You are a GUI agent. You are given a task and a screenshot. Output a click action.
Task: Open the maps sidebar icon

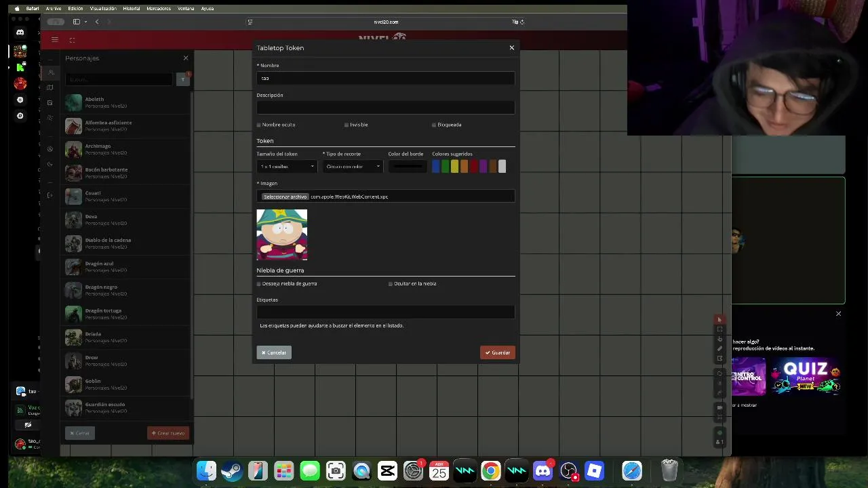50,87
